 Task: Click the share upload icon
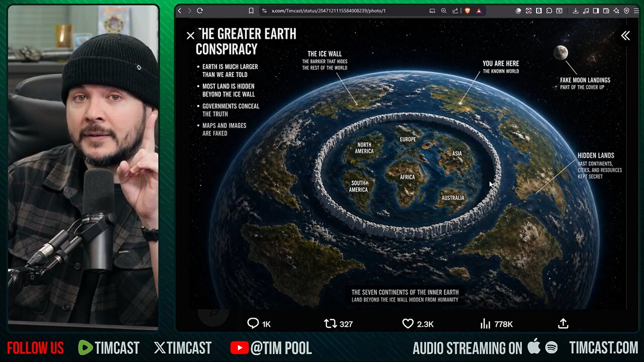click(563, 324)
